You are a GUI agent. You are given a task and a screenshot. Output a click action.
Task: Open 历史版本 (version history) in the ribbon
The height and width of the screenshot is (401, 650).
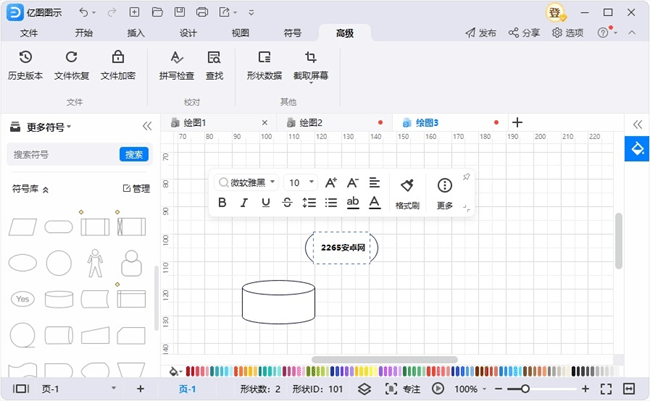pyautogui.click(x=25, y=65)
